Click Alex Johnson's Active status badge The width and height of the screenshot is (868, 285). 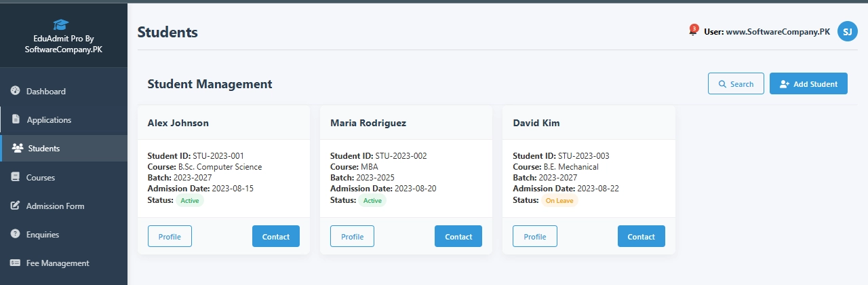point(191,201)
